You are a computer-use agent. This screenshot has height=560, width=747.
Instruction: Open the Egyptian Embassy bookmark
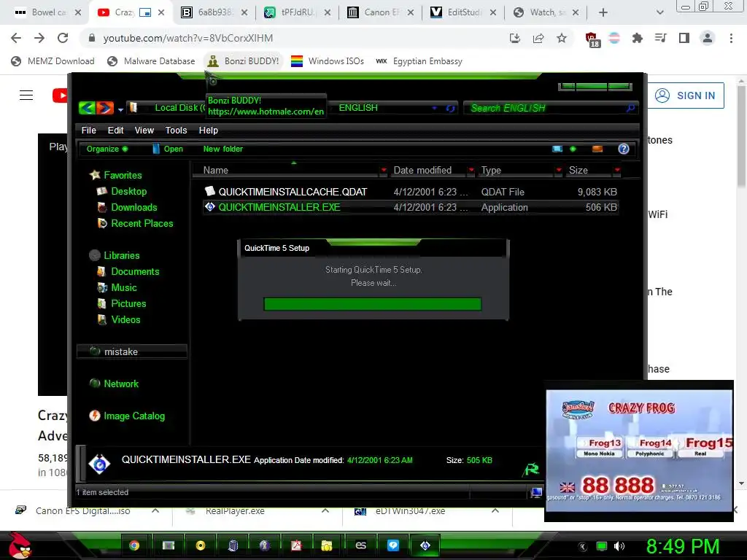[x=419, y=61]
